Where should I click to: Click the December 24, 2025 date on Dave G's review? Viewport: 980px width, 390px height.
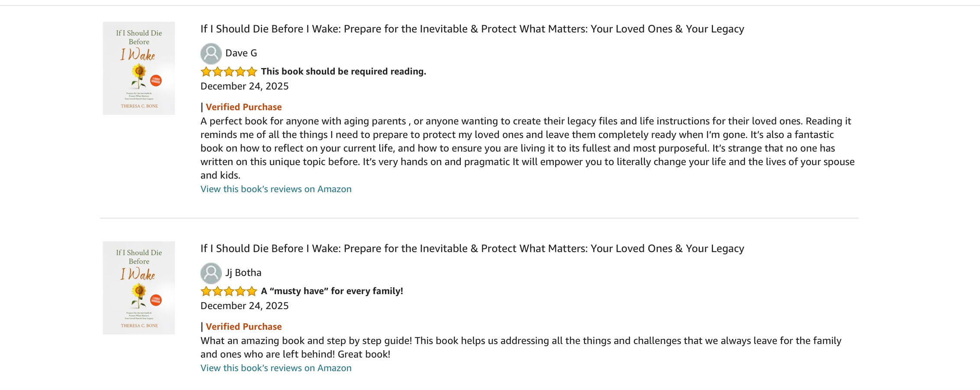[244, 86]
